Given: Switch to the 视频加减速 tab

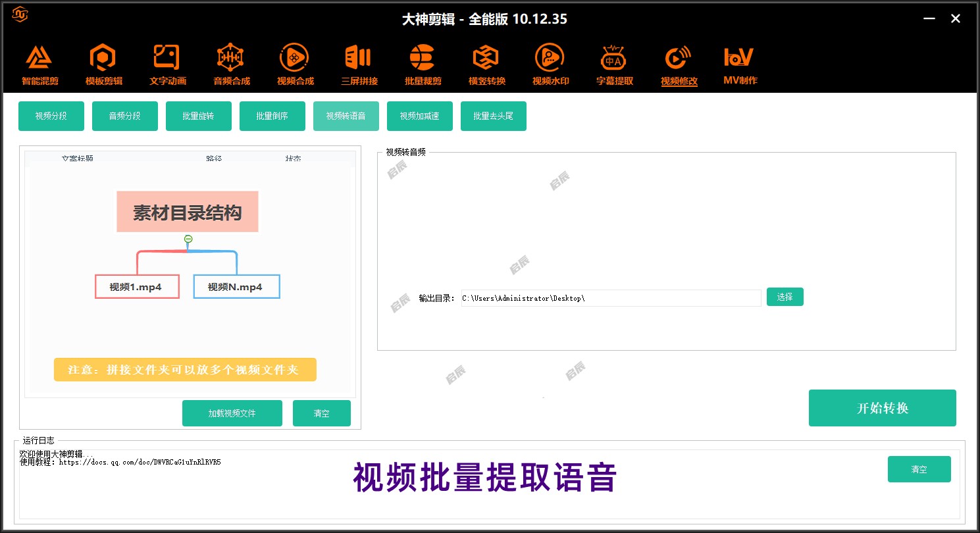Looking at the screenshot, I should click(420, 116).
